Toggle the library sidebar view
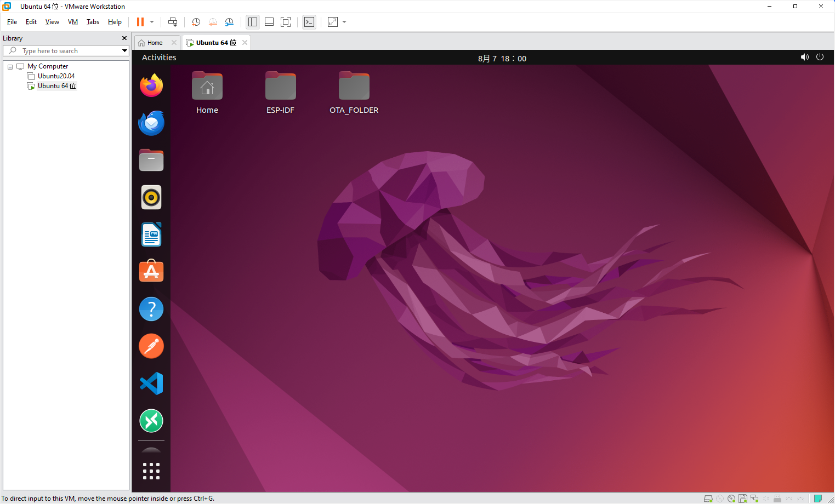This screenshot has height=504, width=835. pos(253,22)
